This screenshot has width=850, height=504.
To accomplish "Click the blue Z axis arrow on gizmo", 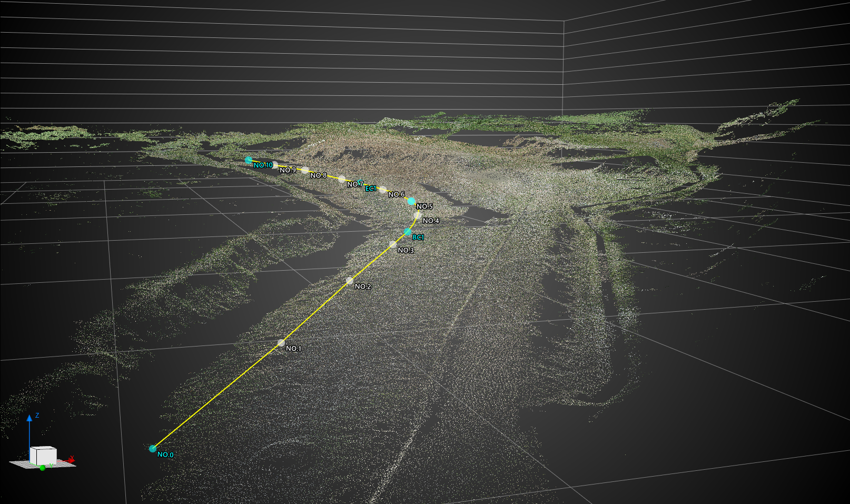I will coord(29,419).
